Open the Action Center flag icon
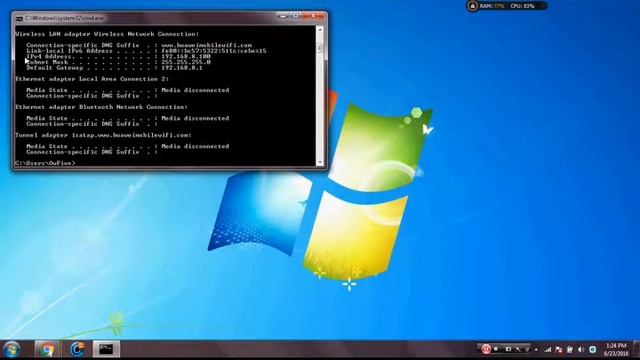The image size is (640, 360). click(558, 350)
